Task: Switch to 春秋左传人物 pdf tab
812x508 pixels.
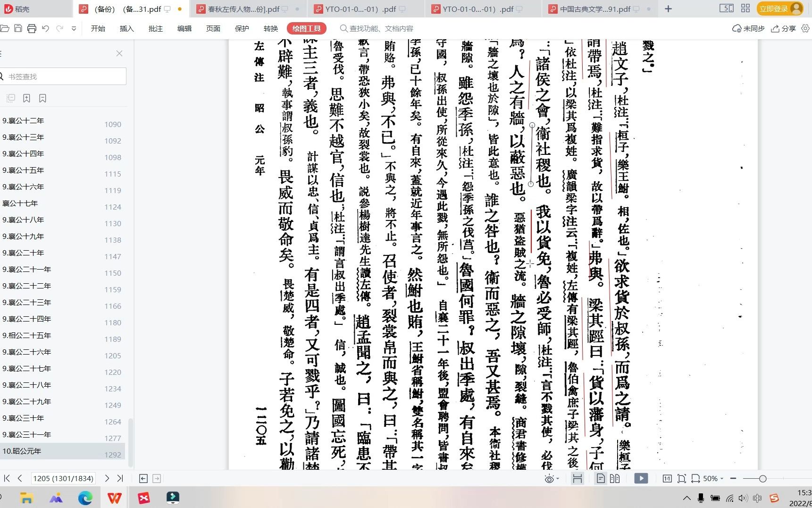Action: 249,9
